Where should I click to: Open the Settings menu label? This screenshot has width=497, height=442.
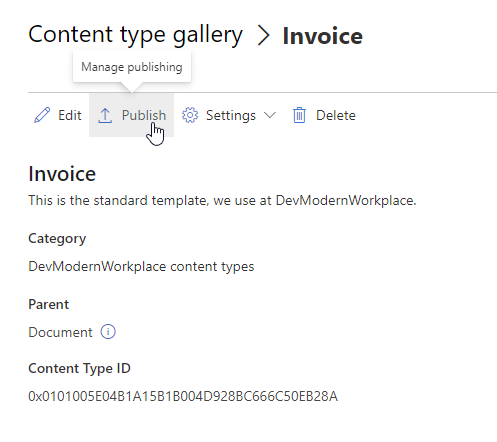pyautogui.click(x=231, y=115)
